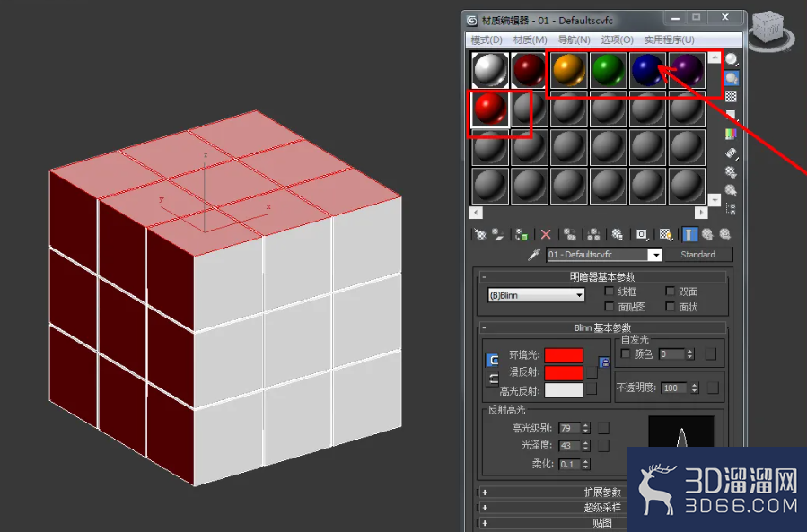Click the 不透明度 map button
Image resolution: width=807 pixels, height=532 pixels.
(x=713, y=388)
